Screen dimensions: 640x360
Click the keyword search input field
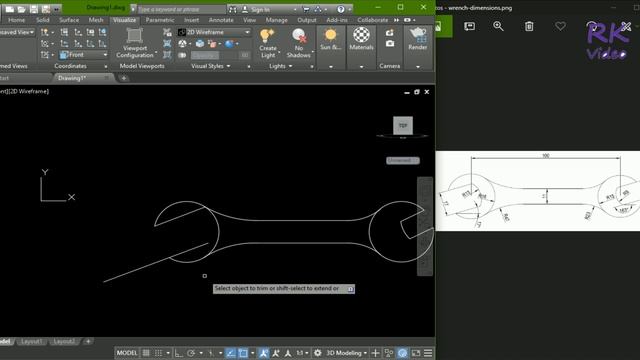(181, 9)
